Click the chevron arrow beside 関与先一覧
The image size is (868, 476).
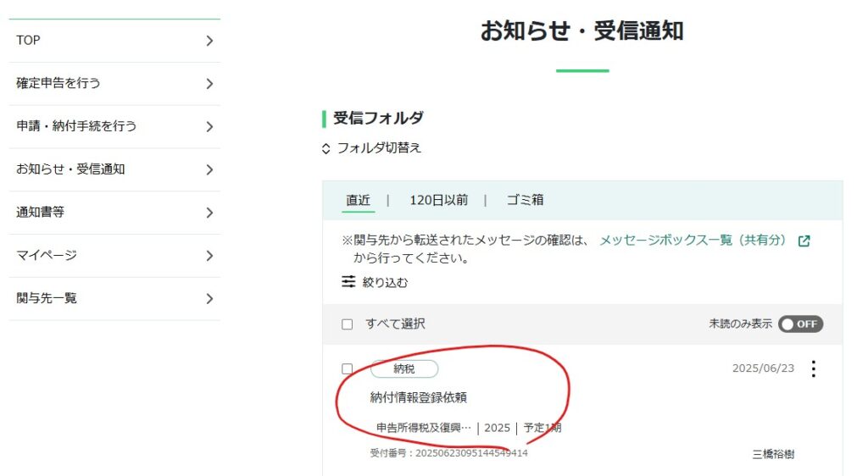(209, 299)
